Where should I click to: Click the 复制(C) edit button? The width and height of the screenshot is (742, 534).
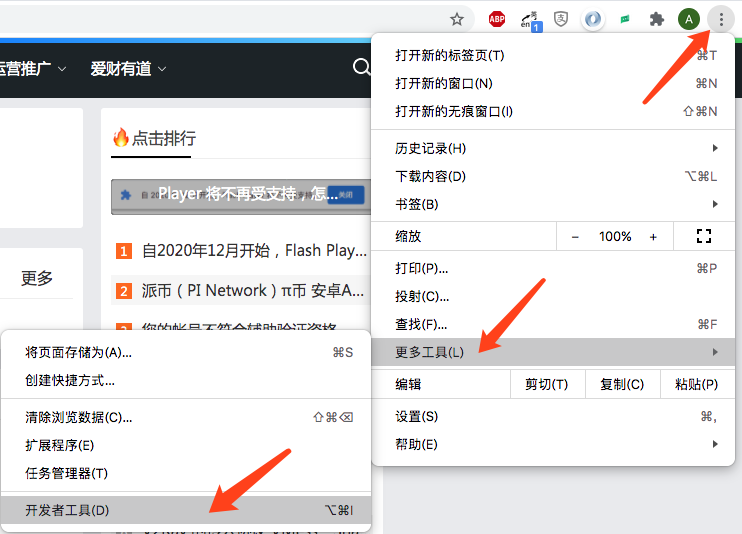(622, 385)
